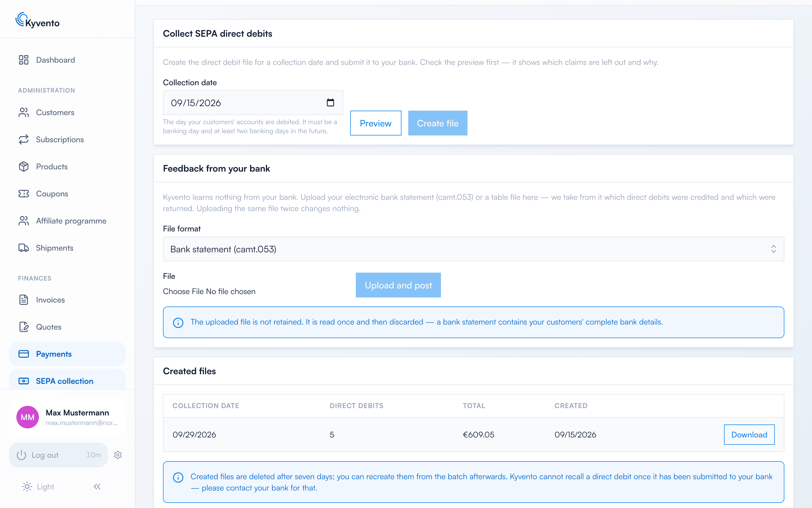Click the Create file button
812x508 pixels.
pyautogui.click(x=438, y=123)
